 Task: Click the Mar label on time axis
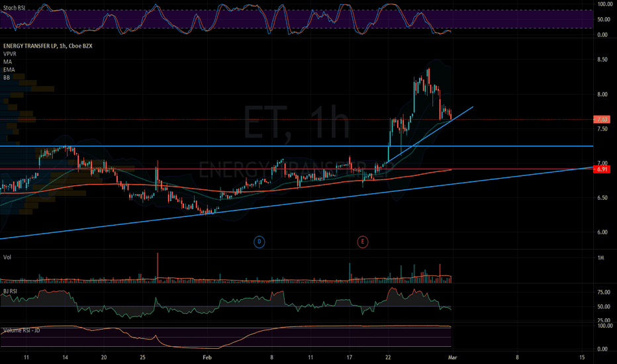coord(453,357)
